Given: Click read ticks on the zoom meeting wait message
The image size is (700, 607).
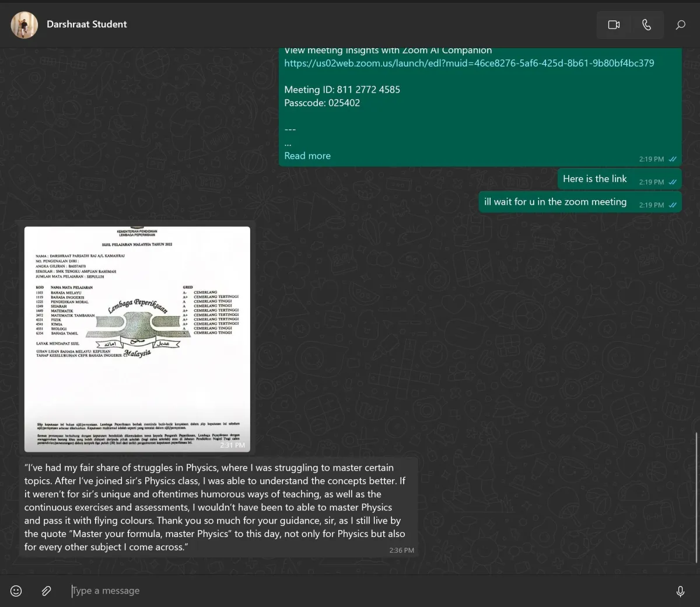Looking at the screenshot, I should tap(673, 205).
